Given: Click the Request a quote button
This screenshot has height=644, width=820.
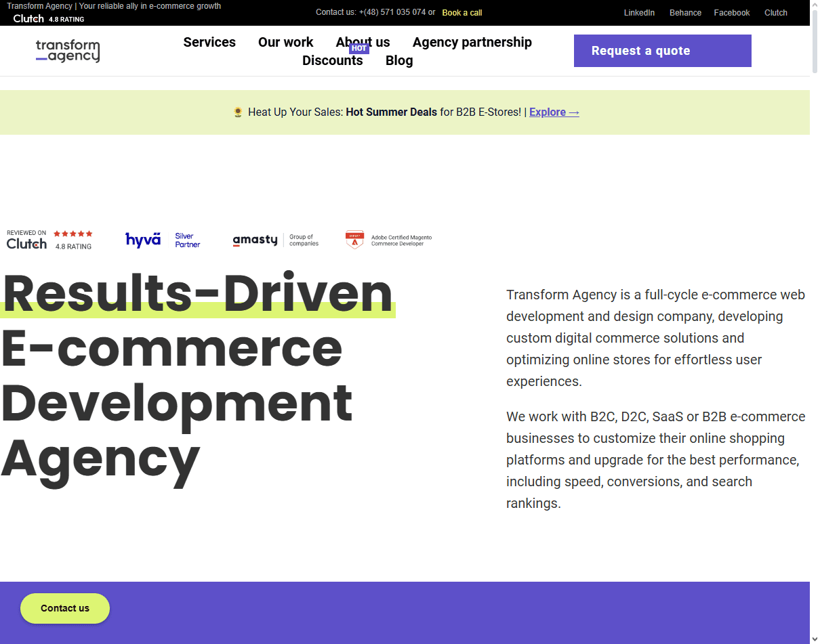Looking at the screenshot, I should [x=663, y=51].
